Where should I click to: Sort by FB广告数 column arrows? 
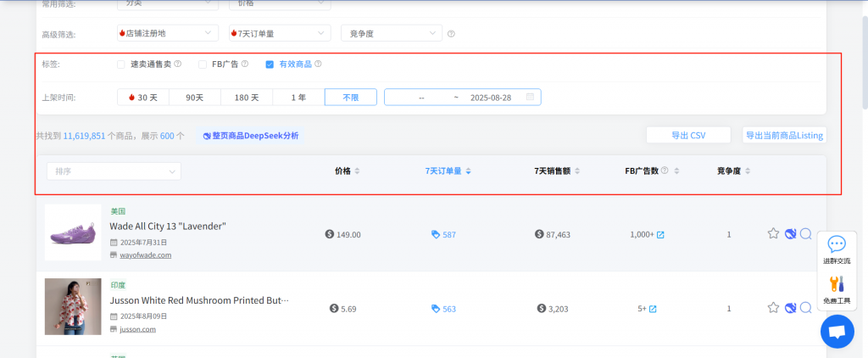pyautogui.click(x=676, y=171)
